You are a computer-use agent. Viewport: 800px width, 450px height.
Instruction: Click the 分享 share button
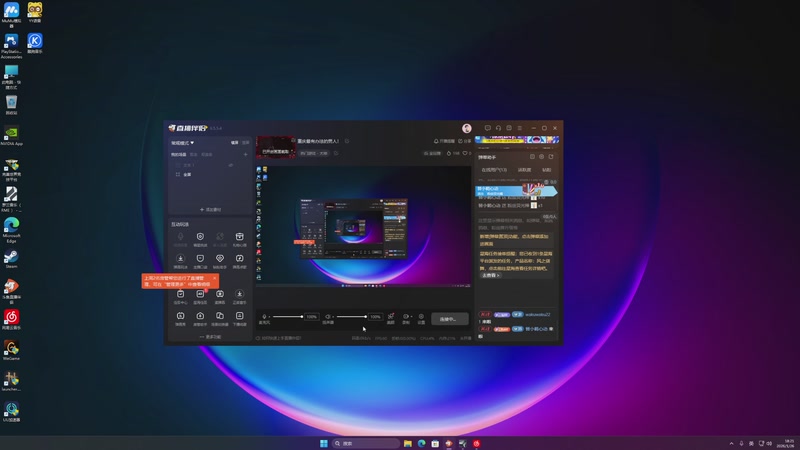[465, 141]
